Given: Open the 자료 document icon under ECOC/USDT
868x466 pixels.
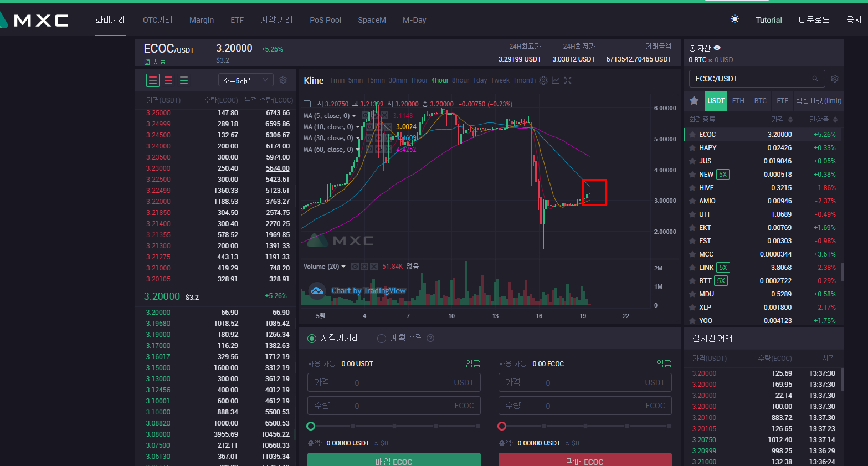Looking at the screenshot, I should click(147, 62).
